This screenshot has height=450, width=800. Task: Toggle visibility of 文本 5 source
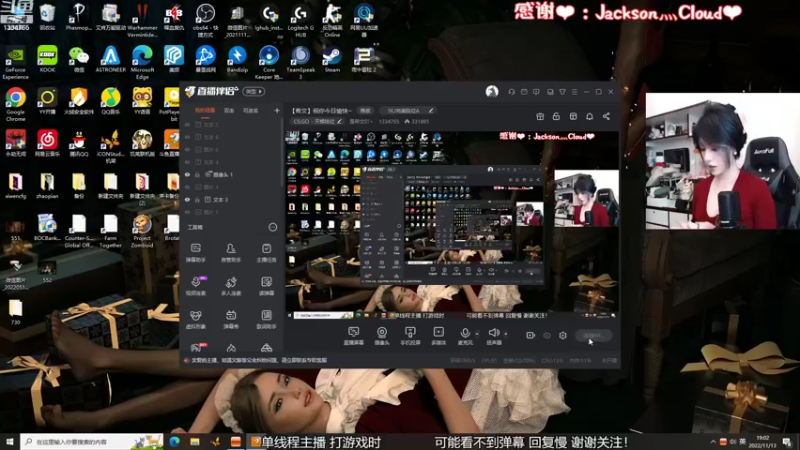(x=187, y=124)
